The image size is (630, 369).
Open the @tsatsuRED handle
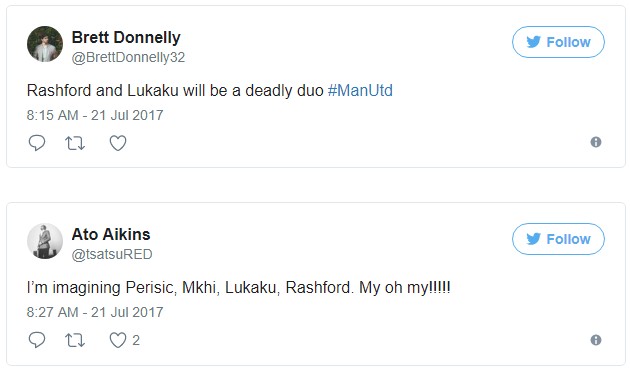(x=112, y=254)
